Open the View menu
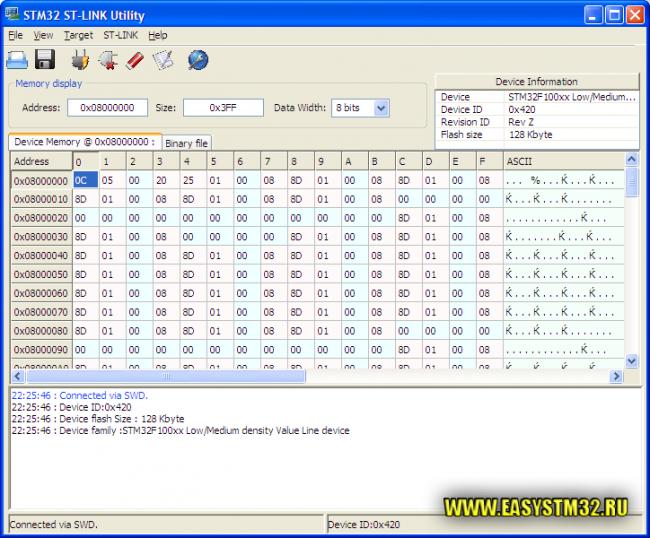The height and width of the screenshot is (538, 650). coord(43,35)
